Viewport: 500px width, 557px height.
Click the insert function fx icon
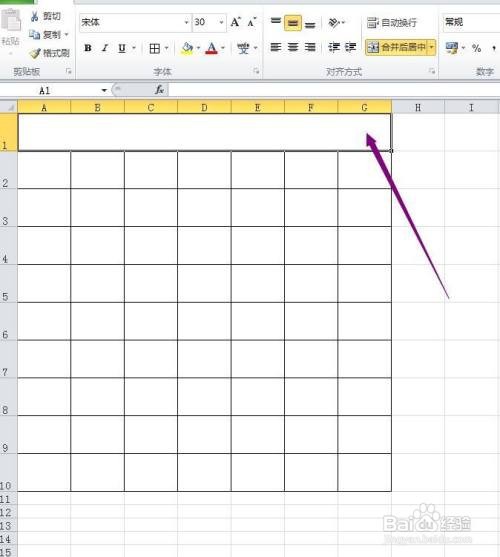point(159,90)
